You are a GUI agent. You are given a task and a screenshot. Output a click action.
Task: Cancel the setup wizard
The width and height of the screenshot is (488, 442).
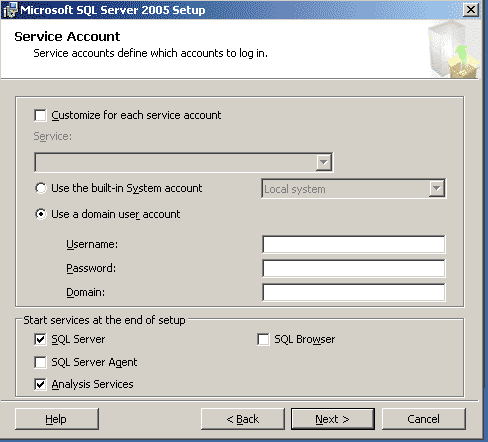(424, 419)
